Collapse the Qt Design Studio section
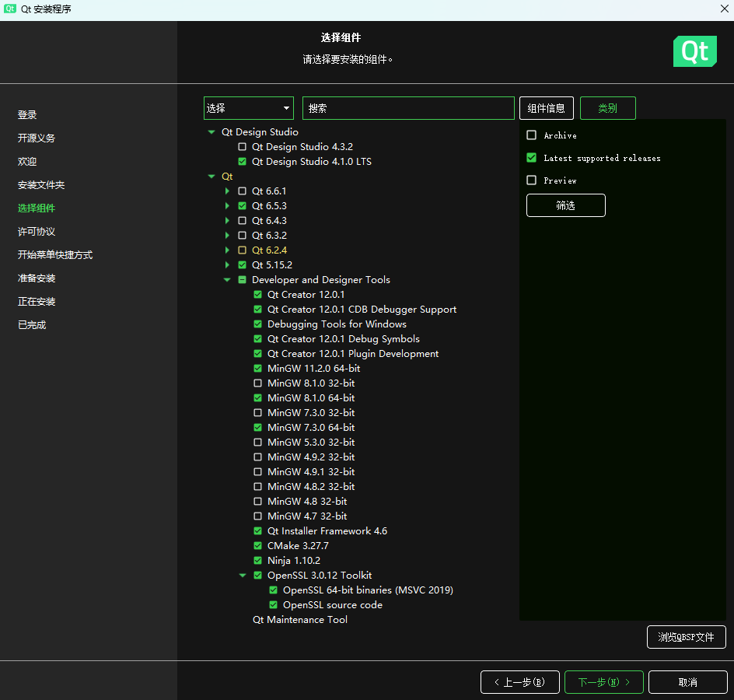734x700 pixels. click(211, 132)
